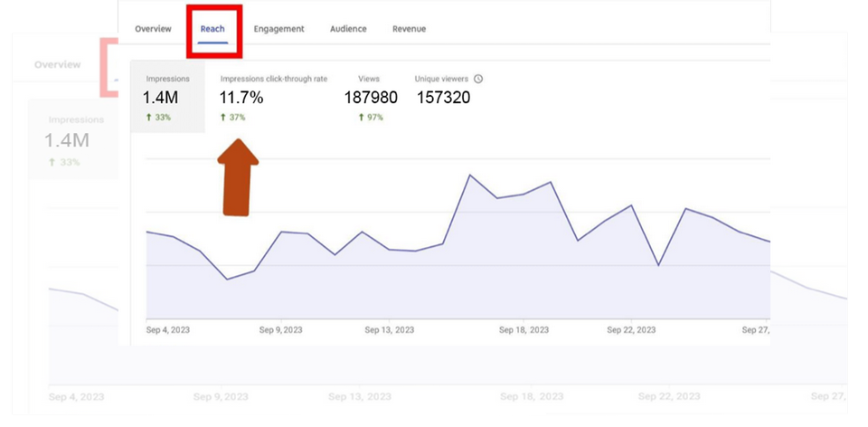Click the faded 1.4M value in the background window
This screenshot has height=427, width=868.
(66, 140)
